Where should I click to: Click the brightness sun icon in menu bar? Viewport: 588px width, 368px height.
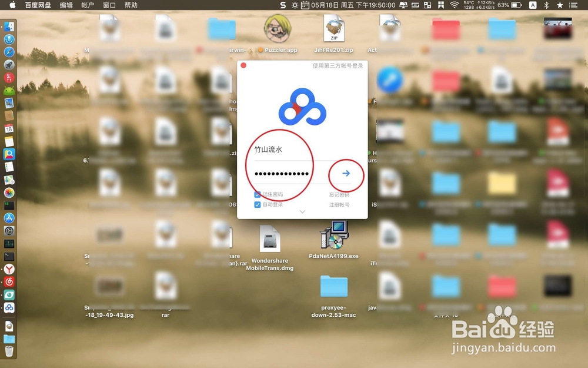[x=295, y=5]
